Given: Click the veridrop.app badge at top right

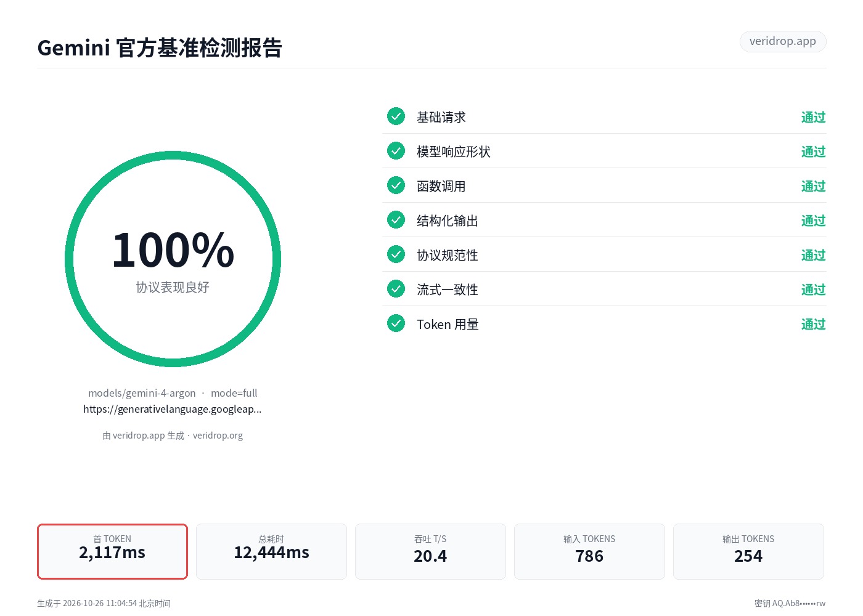Looking at the screenshot, I should (783, 41).
